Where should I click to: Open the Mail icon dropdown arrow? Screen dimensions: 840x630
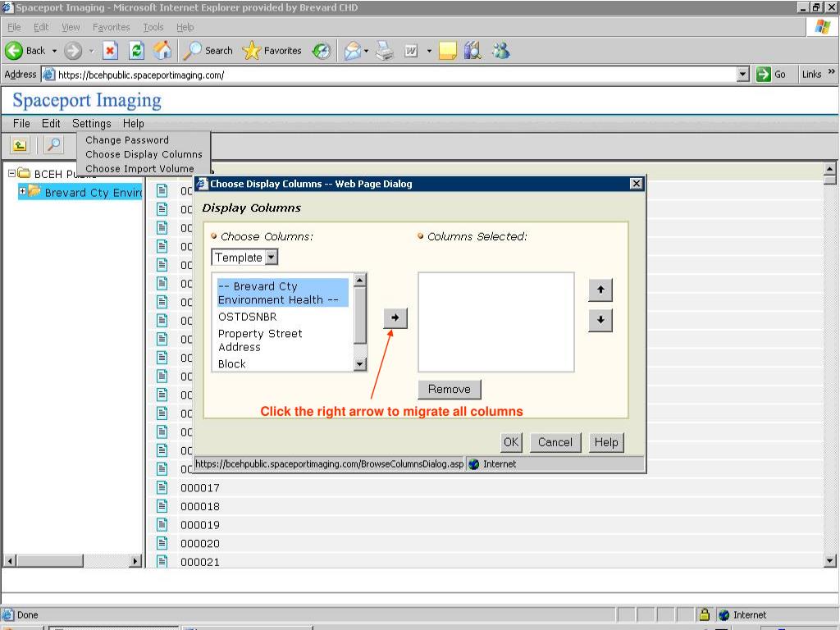[x=367, y=51]
